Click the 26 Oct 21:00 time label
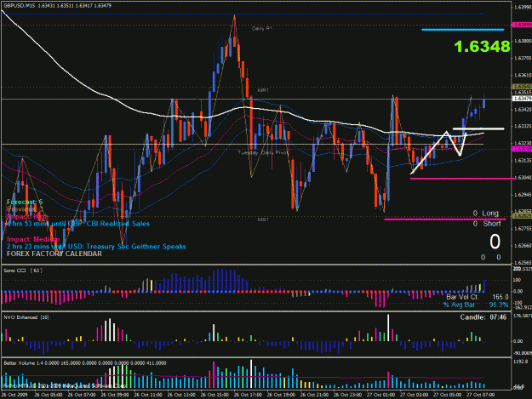This screenshot has height=399, width=532. point(314,395)
